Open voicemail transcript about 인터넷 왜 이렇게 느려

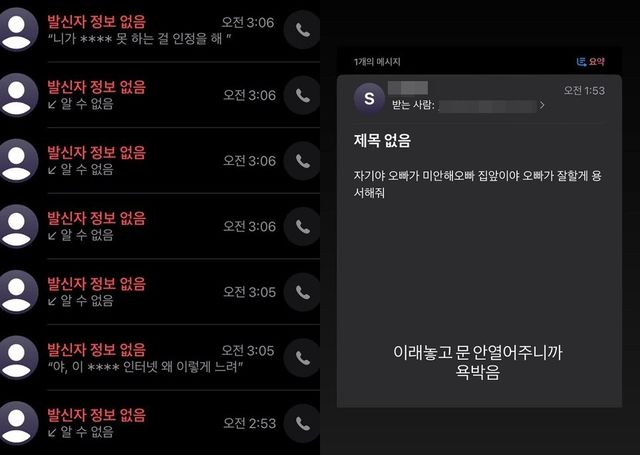click(x=145, y=367)
